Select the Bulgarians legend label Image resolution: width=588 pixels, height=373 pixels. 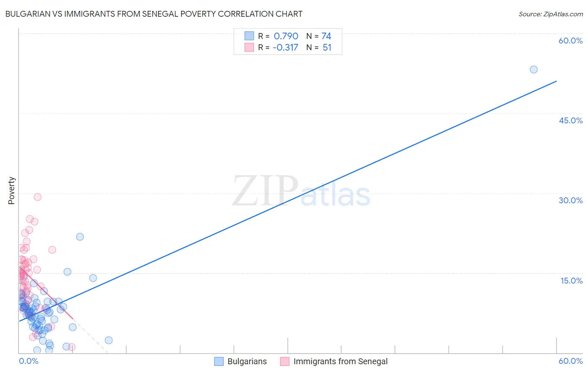[x=247, y=361]
